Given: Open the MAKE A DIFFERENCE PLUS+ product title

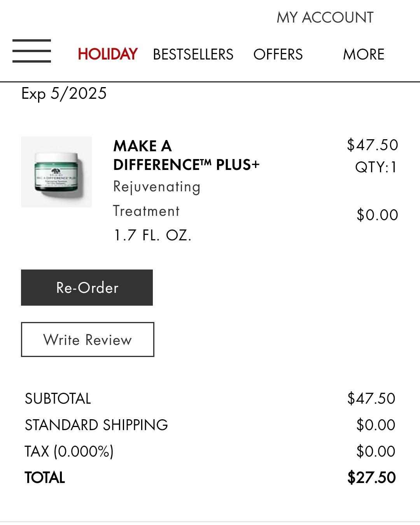Looking at the screenshot, I should point(186,155).
